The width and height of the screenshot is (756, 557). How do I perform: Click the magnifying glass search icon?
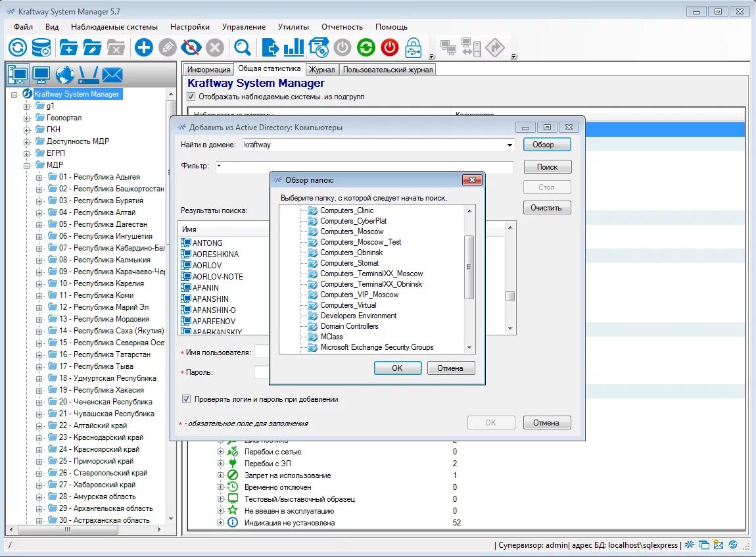point(242,47)
